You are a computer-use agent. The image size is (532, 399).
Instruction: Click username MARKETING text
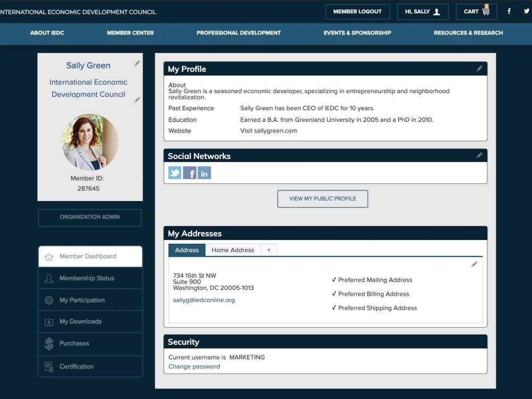coord(247,358)
